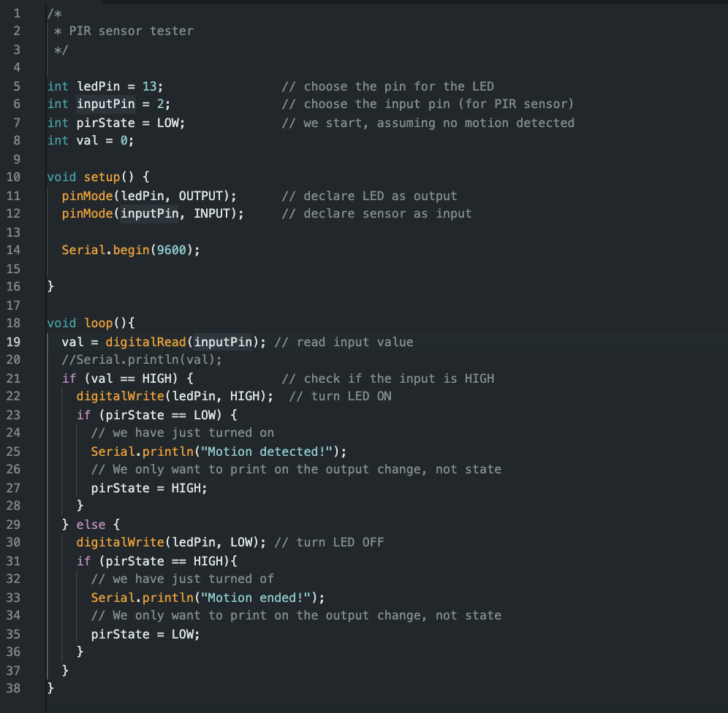The width and height of the screenshot is (728, 713).
Task: Click 'digitalRead' call on line 19
Action: 145,343
